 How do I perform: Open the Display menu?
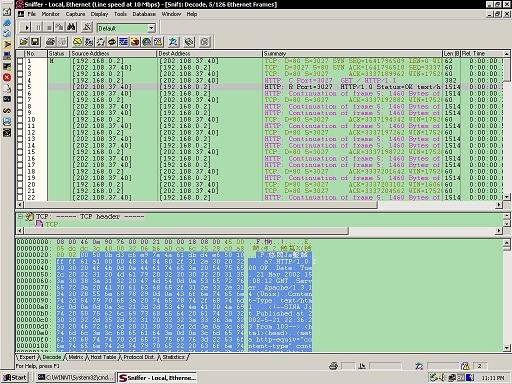pyautogui.click(x=99, y=14)
